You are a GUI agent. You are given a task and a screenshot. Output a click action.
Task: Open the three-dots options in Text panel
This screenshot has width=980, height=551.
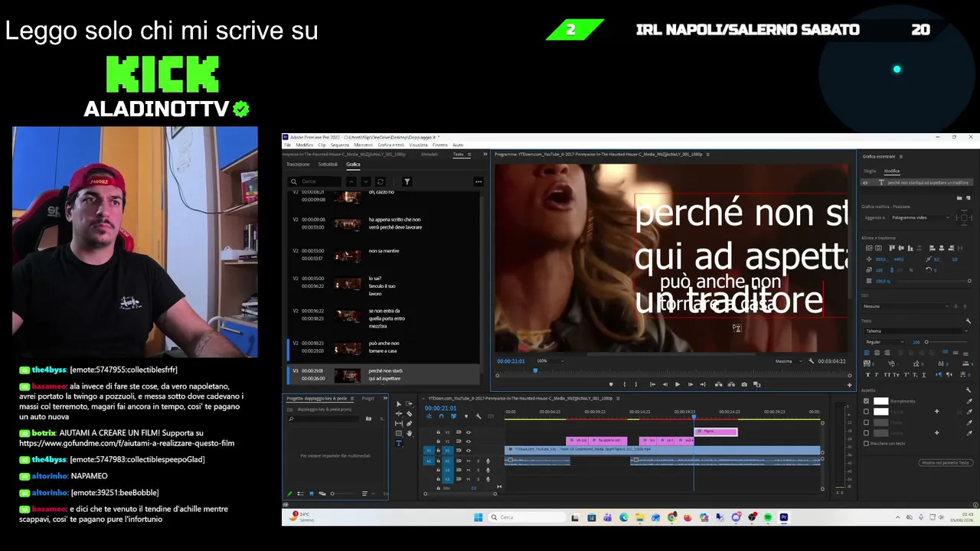pos(479,181)
